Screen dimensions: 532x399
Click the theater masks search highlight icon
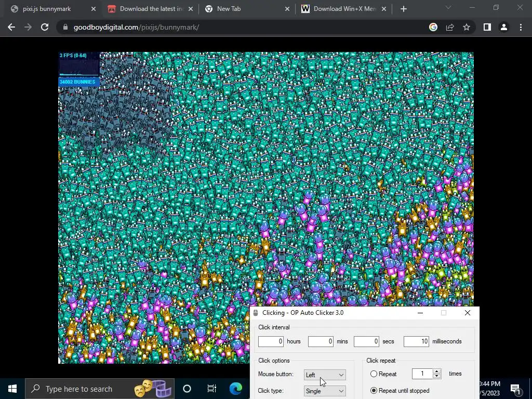(153, 389)
